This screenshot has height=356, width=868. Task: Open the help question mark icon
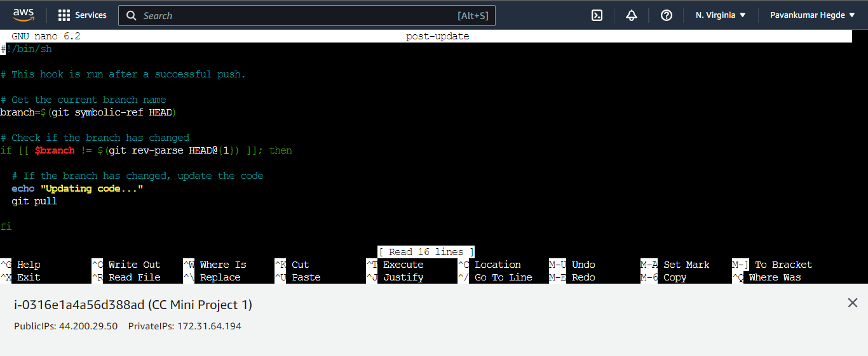[667, 15]
